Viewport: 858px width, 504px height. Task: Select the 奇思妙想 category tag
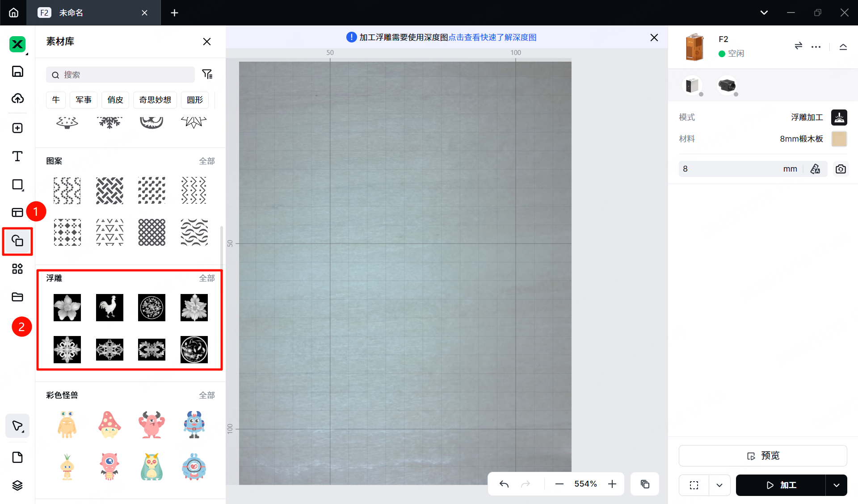[155, 100]
